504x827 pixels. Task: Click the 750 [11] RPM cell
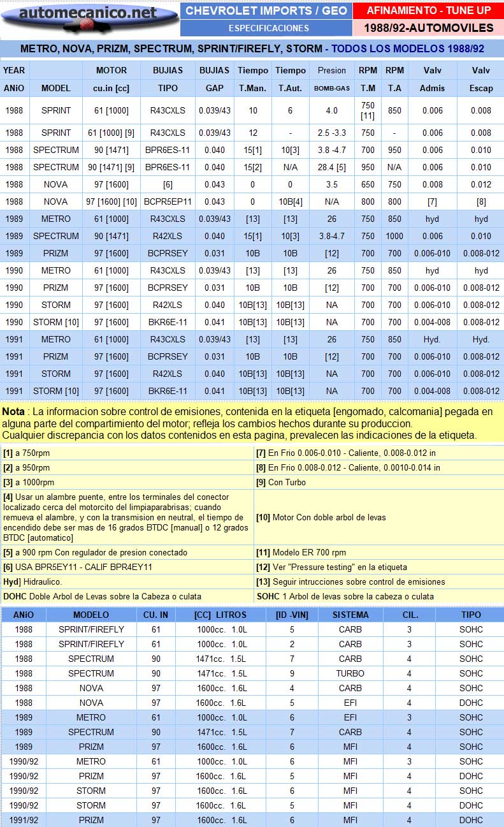[368, 110]
